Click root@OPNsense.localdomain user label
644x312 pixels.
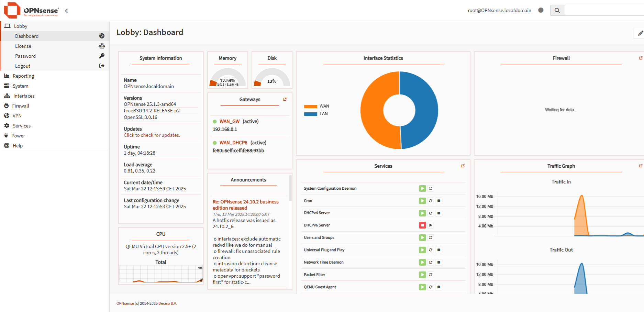[499, 10]
